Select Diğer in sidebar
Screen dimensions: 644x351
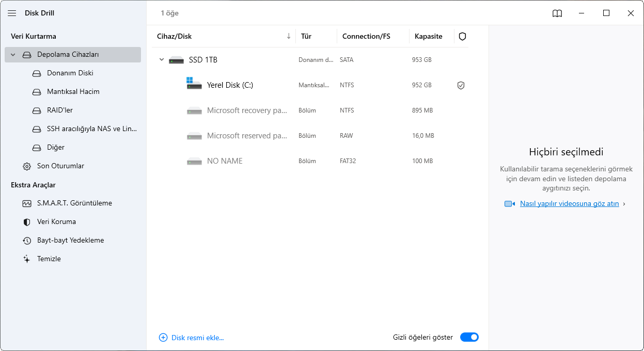[56, 148]
